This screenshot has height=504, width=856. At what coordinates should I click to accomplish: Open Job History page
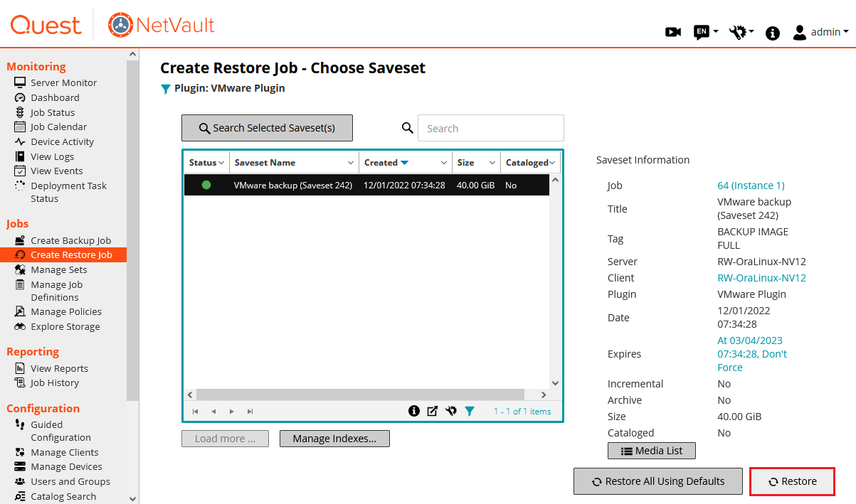55,382
